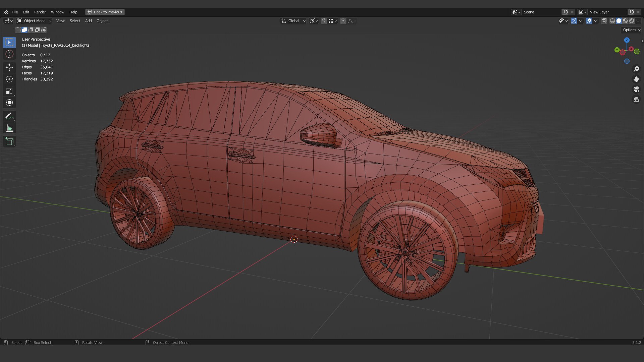
Task: Open the Blender logo menu
Action: tap(6, 12)
